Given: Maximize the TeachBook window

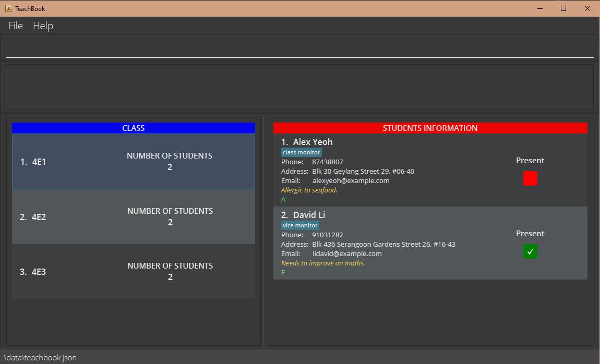Looking at the screenshot, I should (x=563, y=8).
